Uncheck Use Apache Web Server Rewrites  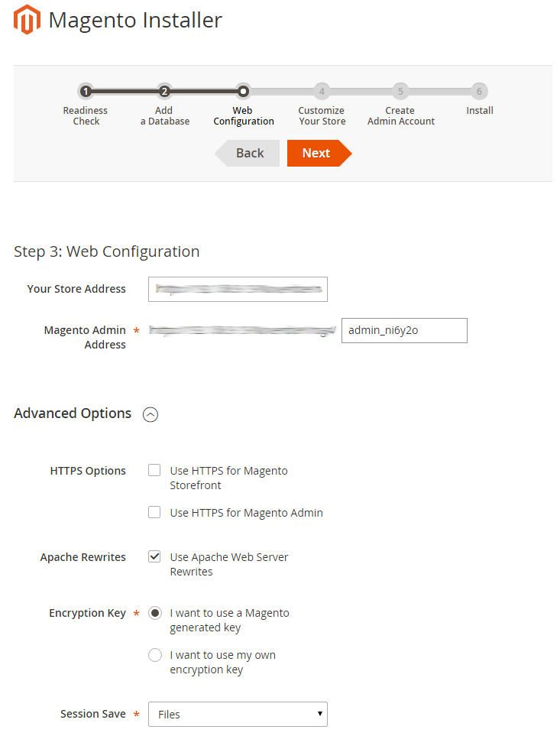154,556
